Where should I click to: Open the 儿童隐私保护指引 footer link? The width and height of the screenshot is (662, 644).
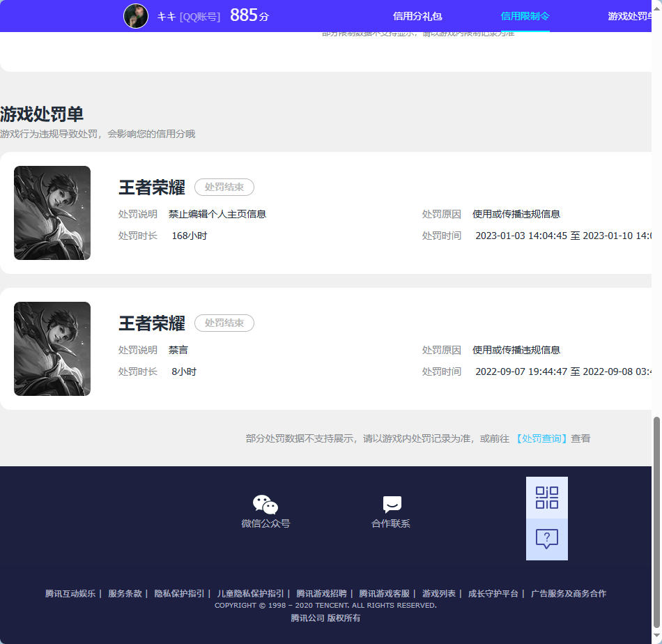(x=250, y=593)
